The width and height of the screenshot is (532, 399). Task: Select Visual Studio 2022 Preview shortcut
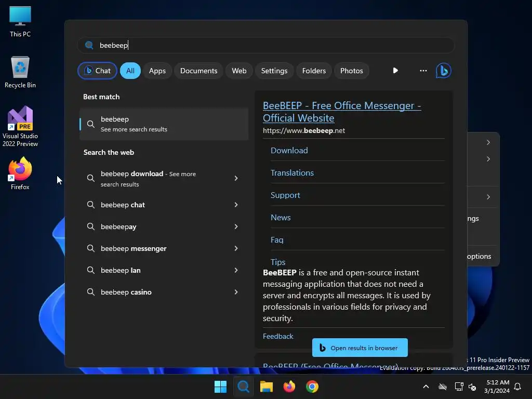20,126
